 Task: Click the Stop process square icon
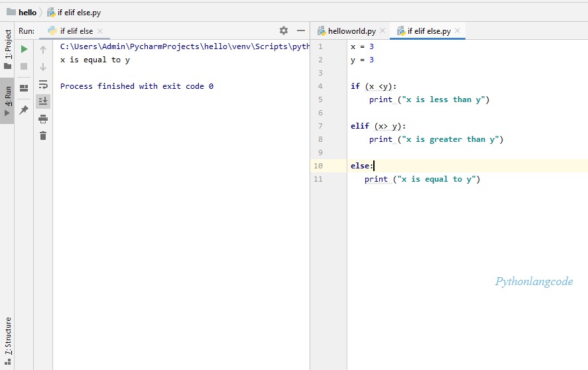[x=24, y=66]
